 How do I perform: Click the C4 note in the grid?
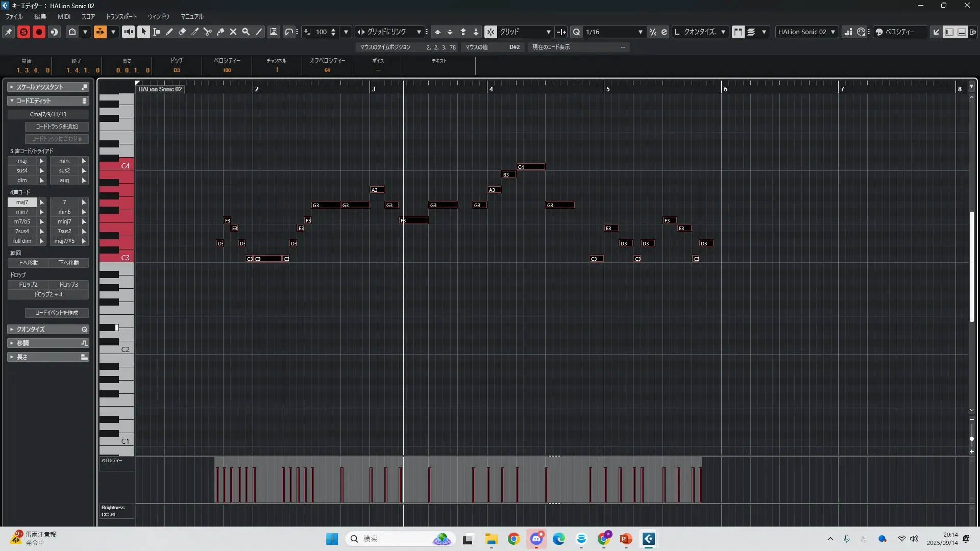click(x=531, y=167)
